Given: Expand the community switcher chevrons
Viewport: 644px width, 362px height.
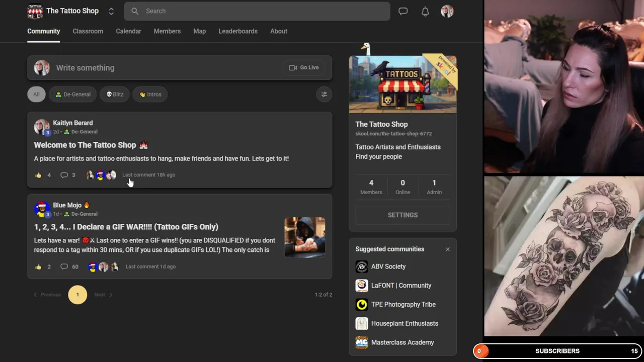Looking at the screenshot, I should tap(111, 11).
